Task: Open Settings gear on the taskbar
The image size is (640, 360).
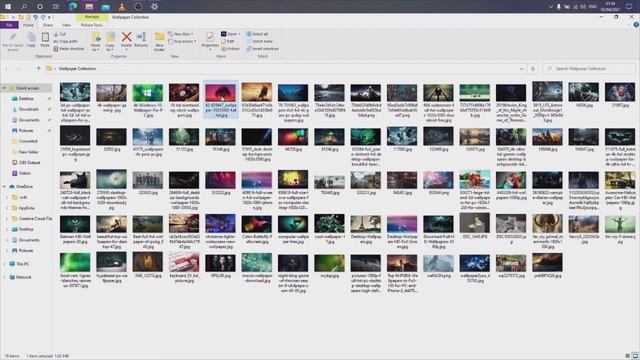Action: tap(154, 7)
